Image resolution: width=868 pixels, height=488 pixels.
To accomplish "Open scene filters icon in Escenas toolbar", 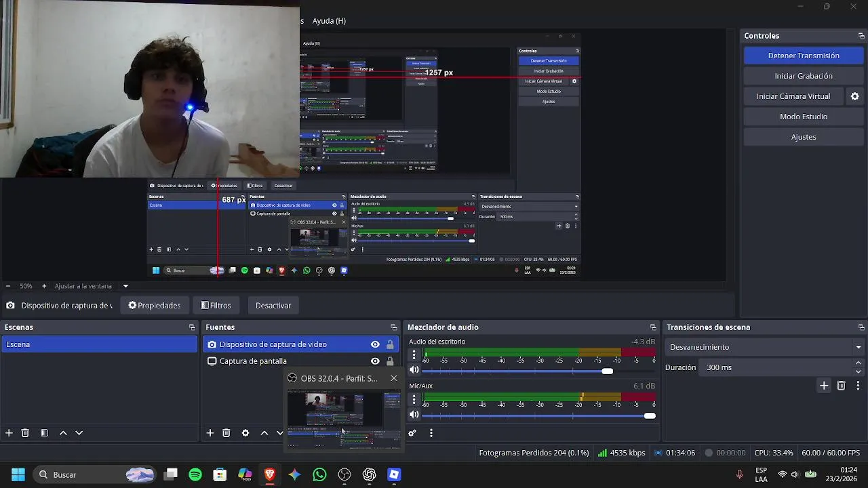I will [44, 433].
